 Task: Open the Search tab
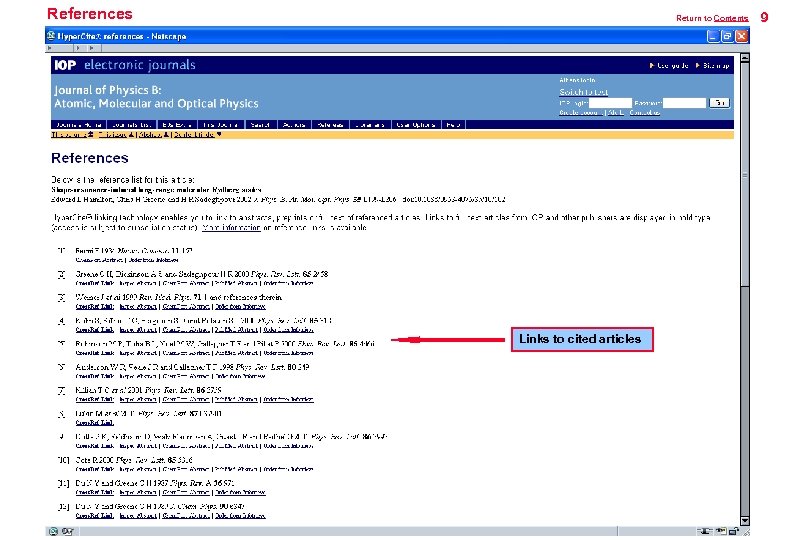tap(260, 125)
